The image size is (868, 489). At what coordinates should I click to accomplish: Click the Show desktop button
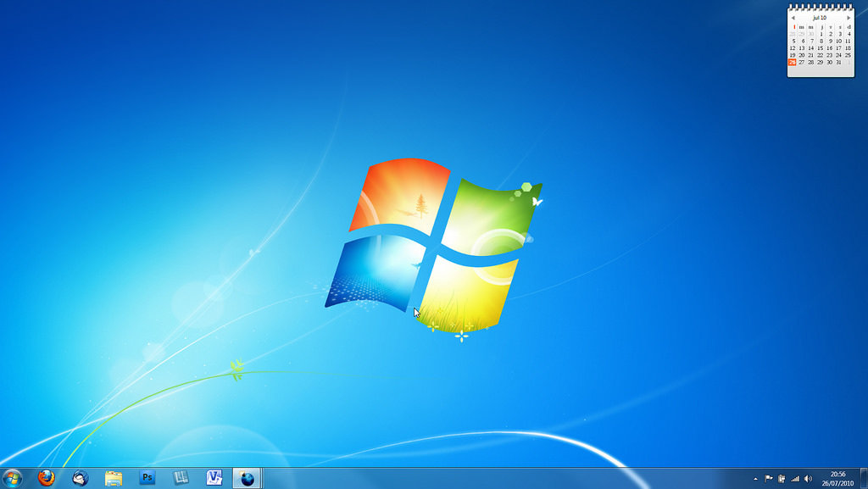(x=864, y=478)
